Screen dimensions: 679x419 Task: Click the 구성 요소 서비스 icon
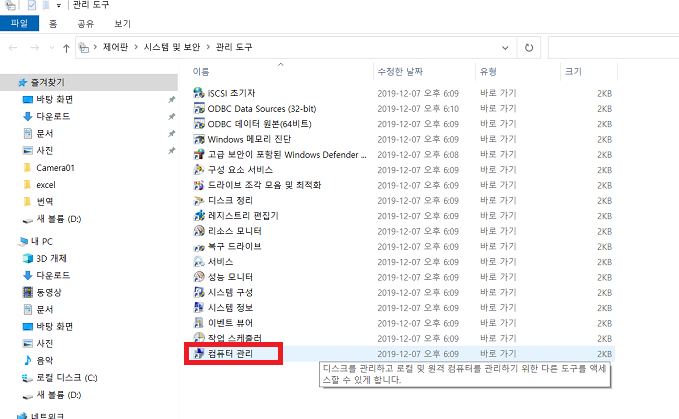199,170
